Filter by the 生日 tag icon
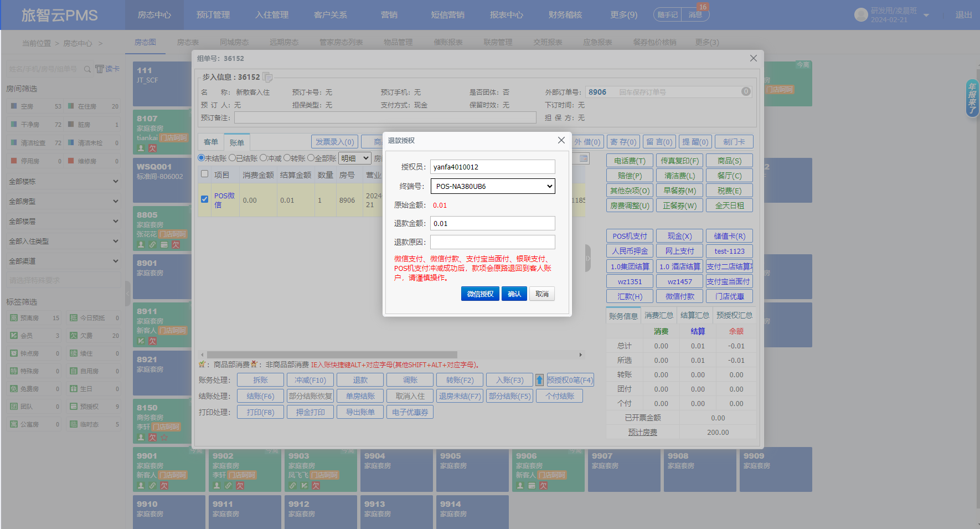 click(74, 389)
